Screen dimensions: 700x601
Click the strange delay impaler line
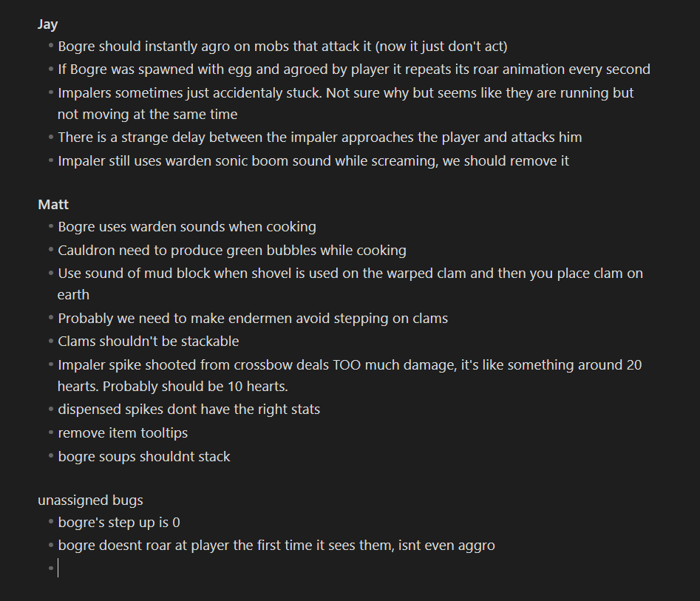click(319, 137)
